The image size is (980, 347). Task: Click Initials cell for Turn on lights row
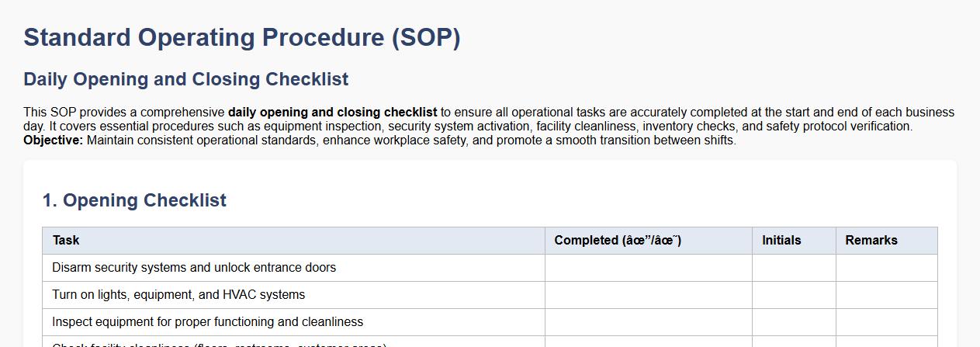794,295
